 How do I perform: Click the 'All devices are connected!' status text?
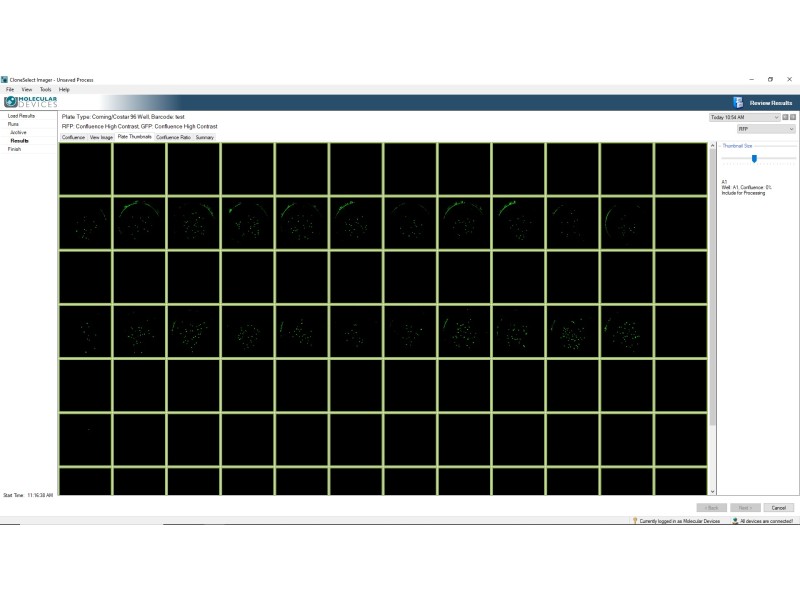pyautogui.click(x=766, y=521)
